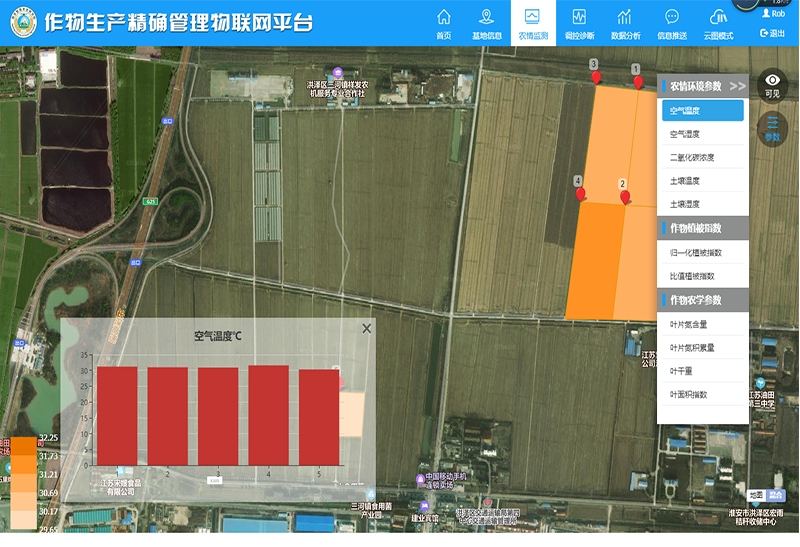Click map marker number 3

(x=596, y=77)
